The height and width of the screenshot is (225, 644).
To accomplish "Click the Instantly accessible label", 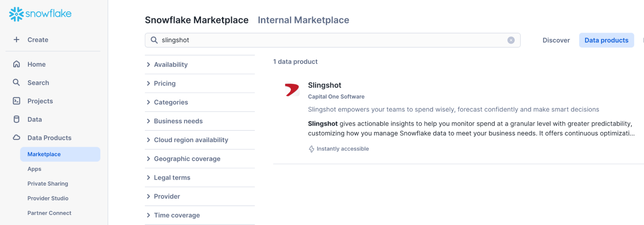I will click(343, 149).
